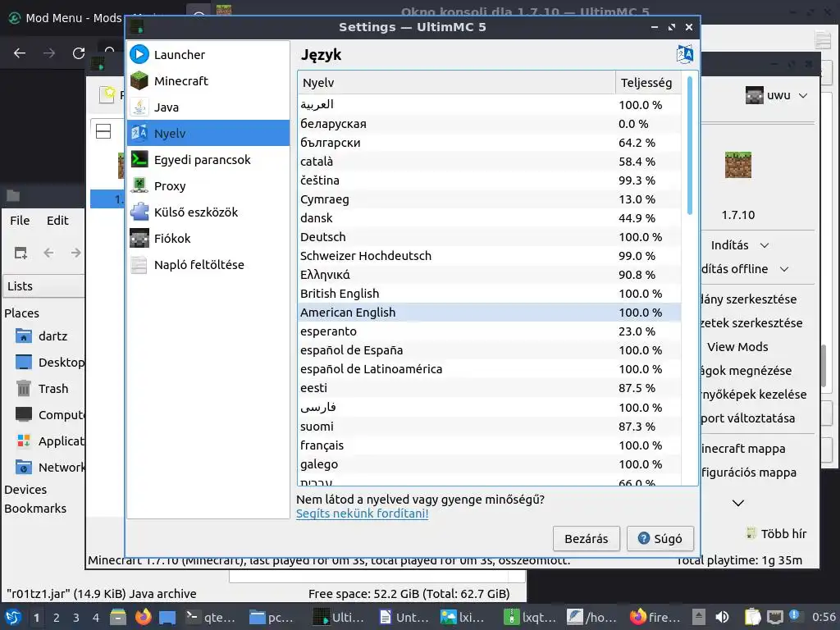This screenshot has width=840, height=630.
Task: Click the Bezárás close button
Action: pyautogui.click(x=586, y=538)
